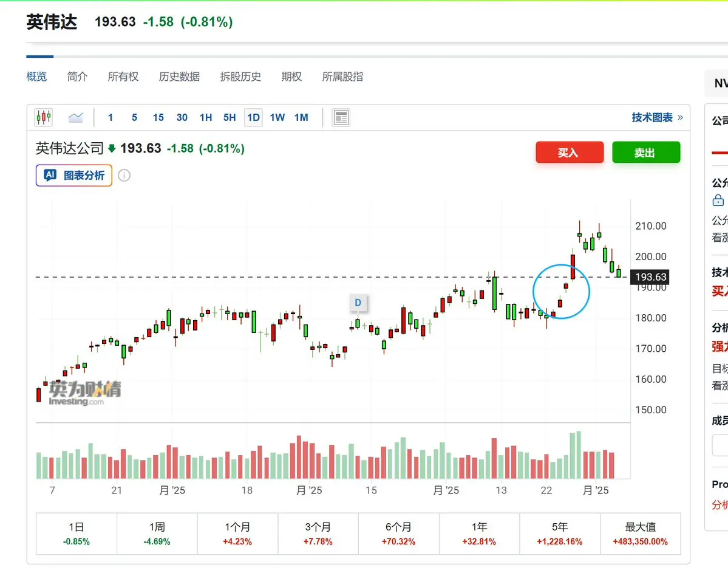Click the 210.00 price axis label
This screenshot has width=728, height=573.
pos(650,226)
